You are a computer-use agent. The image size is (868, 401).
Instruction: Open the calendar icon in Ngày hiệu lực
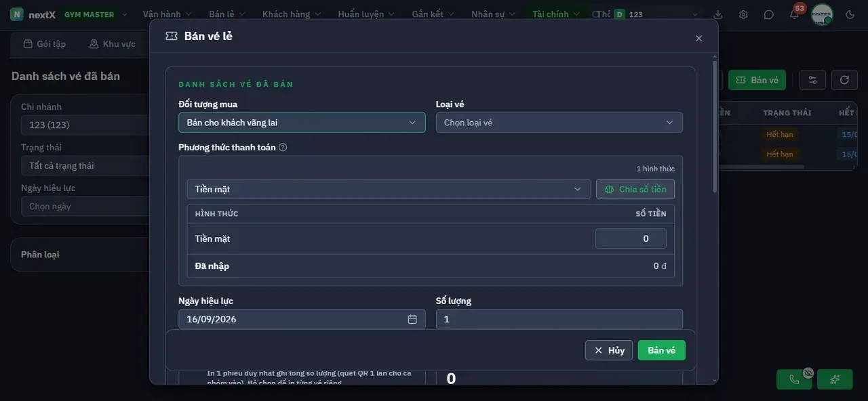tap(412, 319)
